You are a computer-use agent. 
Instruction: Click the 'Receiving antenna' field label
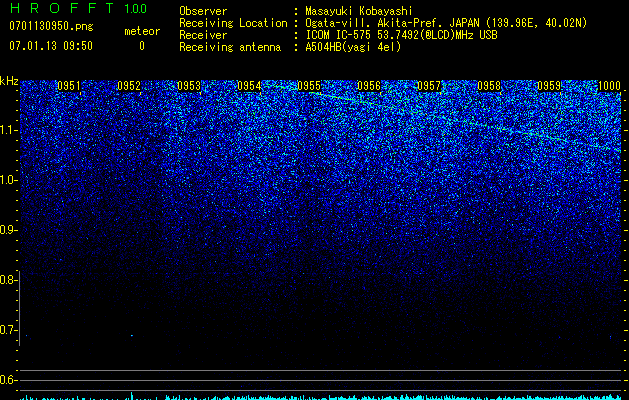tap(230, 47)
